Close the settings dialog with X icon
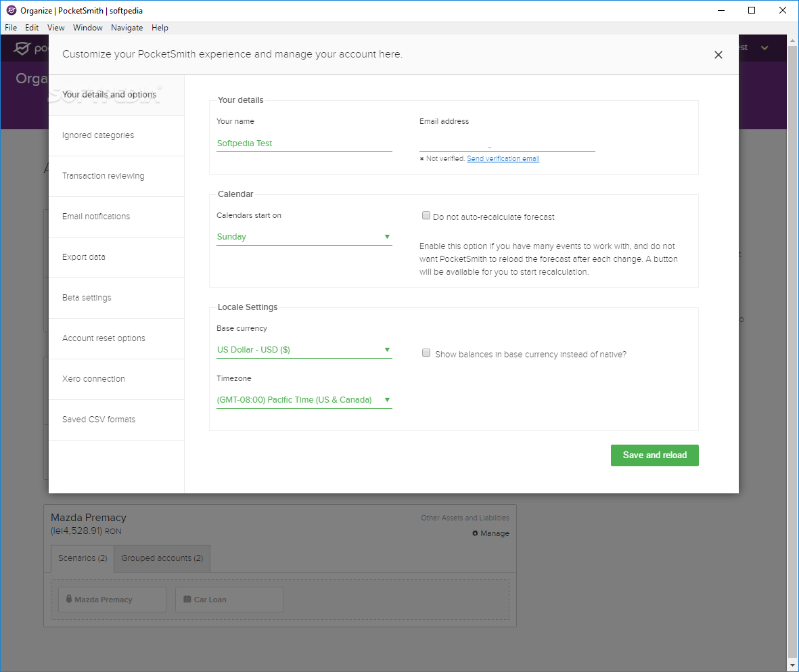799x672 pixels. [x=718, y=55]
